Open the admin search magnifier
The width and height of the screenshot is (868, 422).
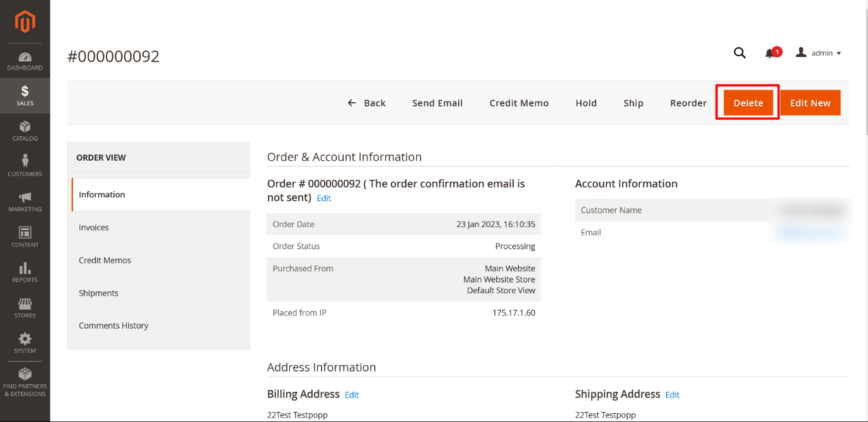point(739,53)
